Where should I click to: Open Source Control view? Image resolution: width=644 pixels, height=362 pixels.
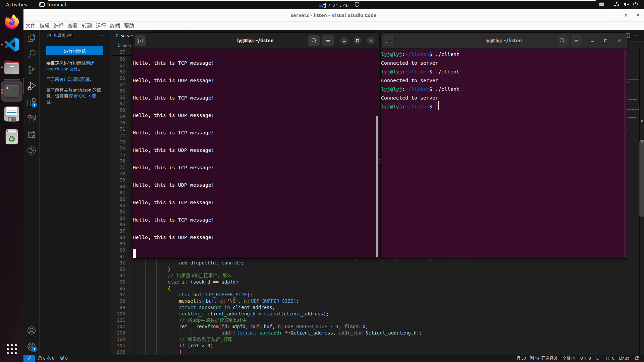click(32, 70)
